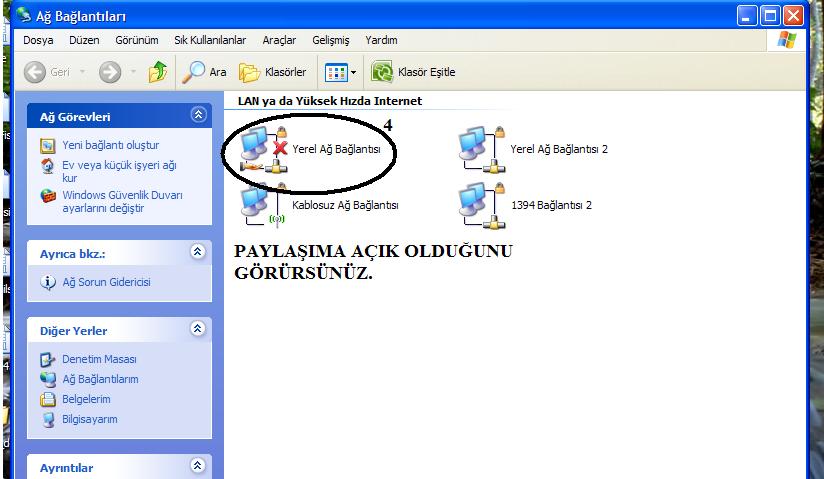Screen dimensions: 824x479
Task: Open Windows Güvenlik Duvarı ayarlarını değiştir
Action: point(122,201)
